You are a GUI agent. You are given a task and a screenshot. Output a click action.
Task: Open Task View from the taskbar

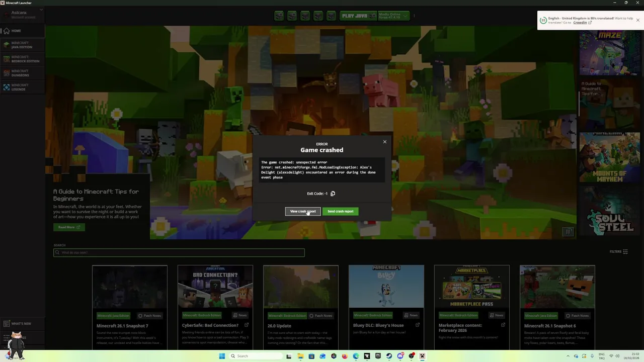click(289, 356)
